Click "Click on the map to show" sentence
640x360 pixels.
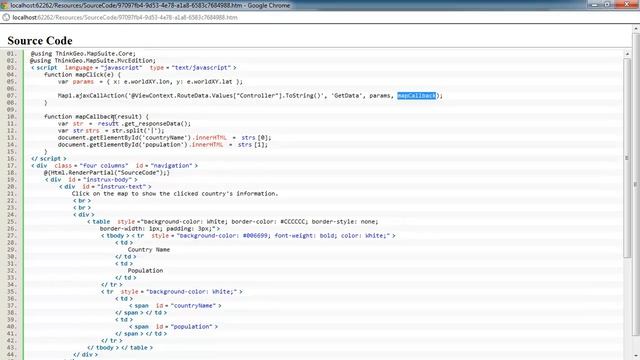[175, 193]
